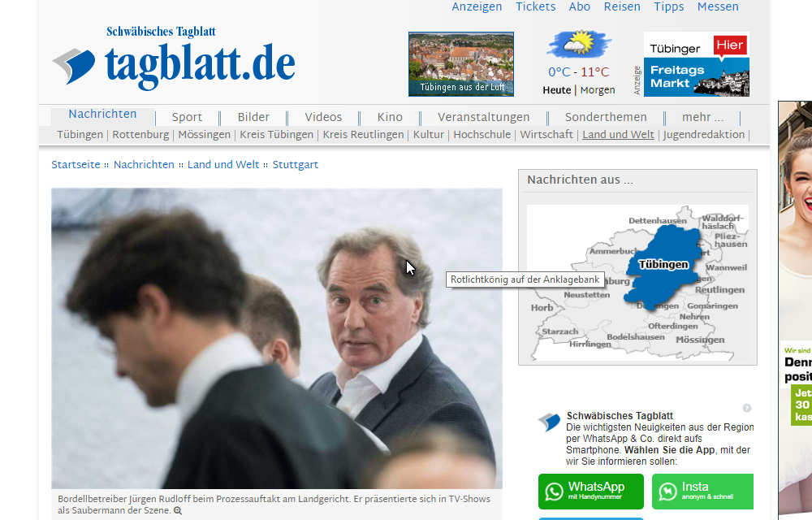
Task: Select Wannweil on the map
Action: pos(726,268)
